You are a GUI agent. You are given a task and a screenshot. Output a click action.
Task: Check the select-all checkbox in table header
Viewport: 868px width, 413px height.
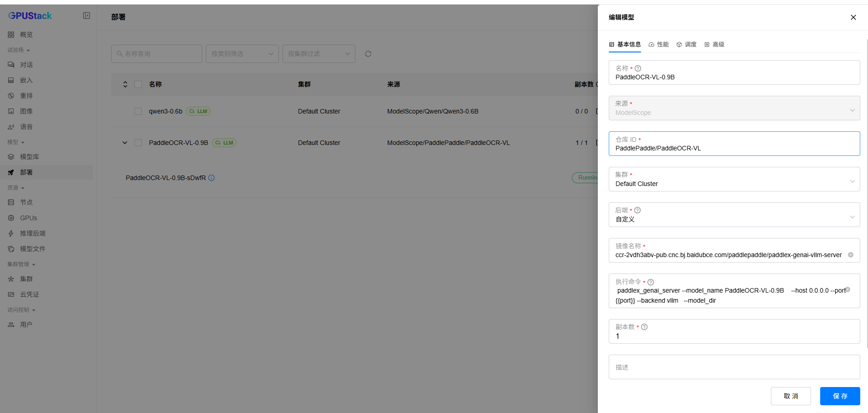point(138,84)
